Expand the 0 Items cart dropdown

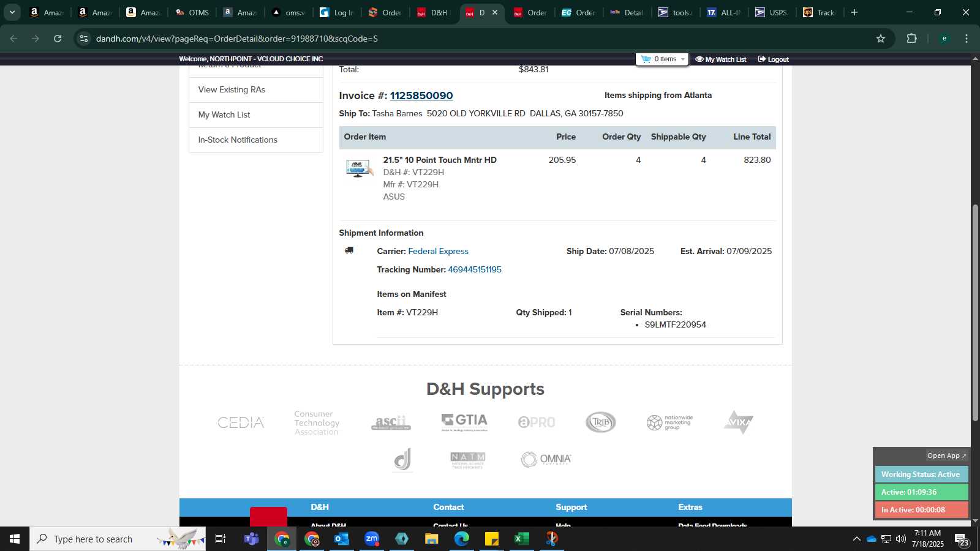pos(662,59)
